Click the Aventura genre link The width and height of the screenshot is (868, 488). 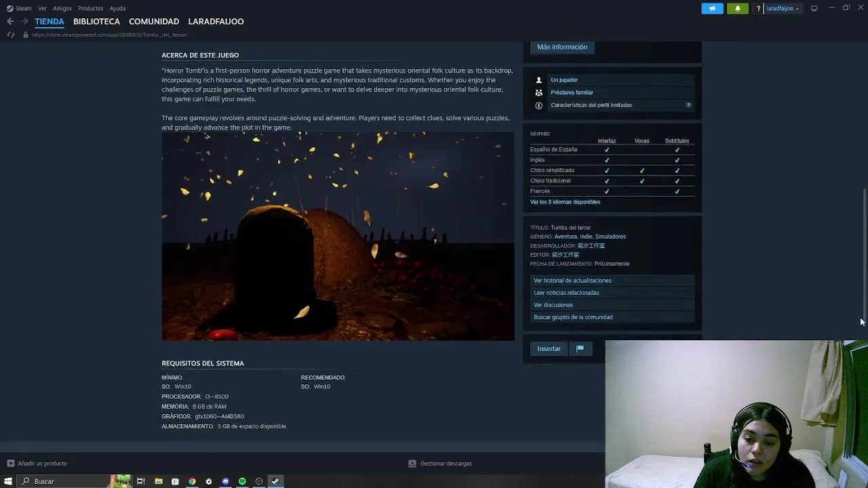[x=566, y=237]
